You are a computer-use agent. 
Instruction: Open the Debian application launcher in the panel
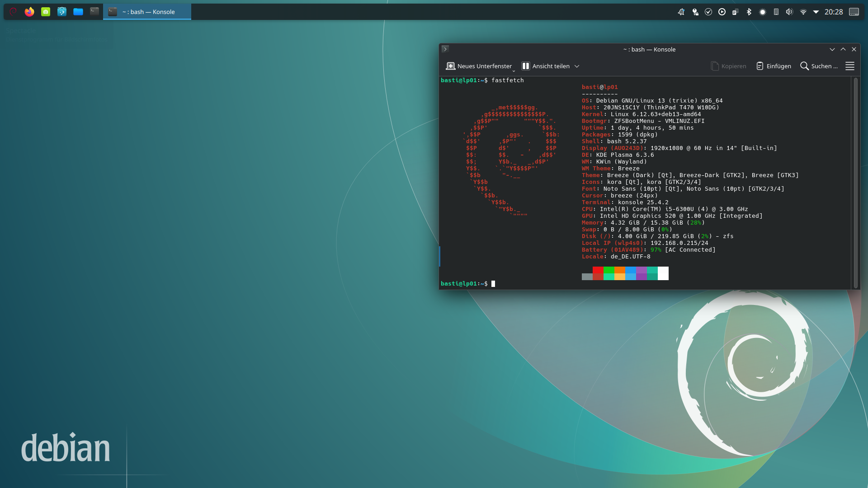(13, 12)
